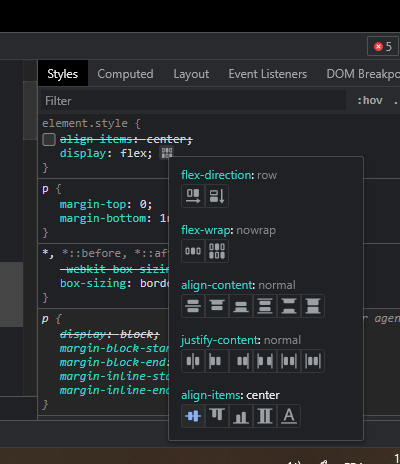
Task: Click the flex-wrap label in popup
Action: coord(207,230)
